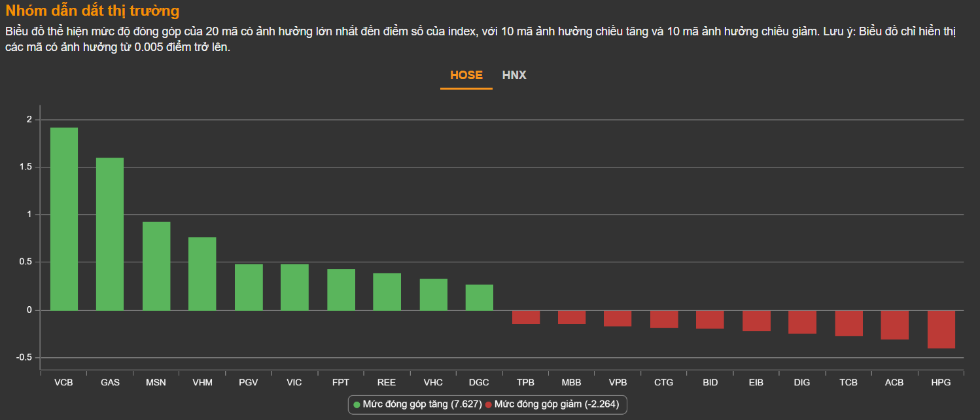Image resolution: width=980 pixels, height=420 pixels.
Task: Select the FPT bar
Action: (341, 289)
